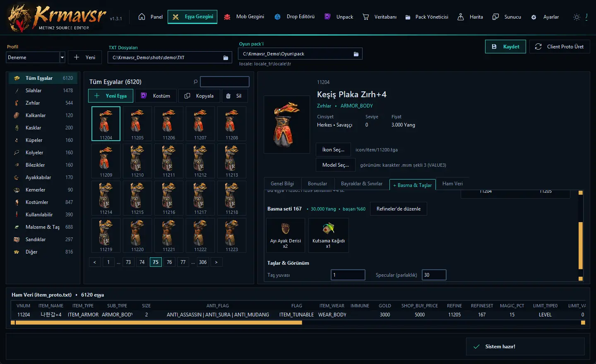The image size is (596, 364).
Task: Switch to Bayraklar & Sınırlar tab
Action: tap(362, 184)
